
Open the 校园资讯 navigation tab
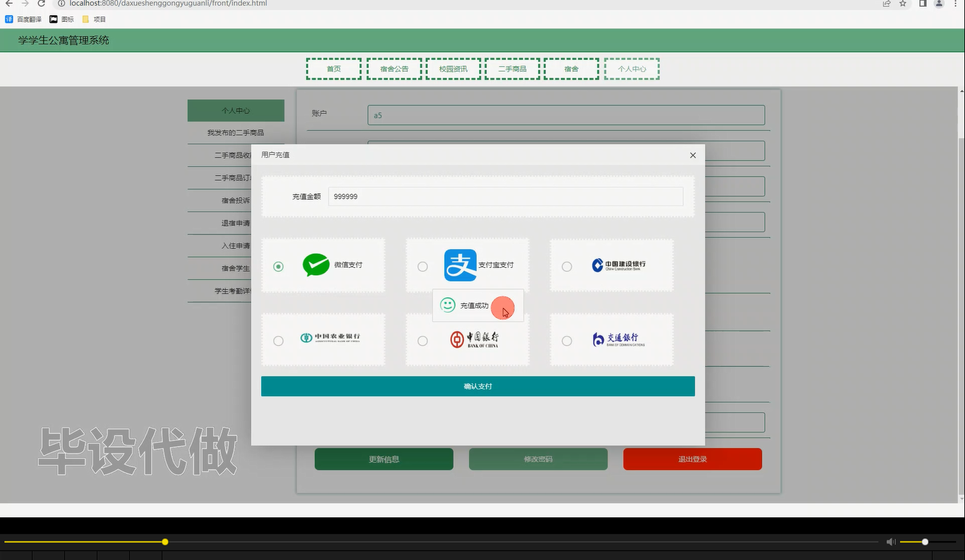[x=453, y=68]
